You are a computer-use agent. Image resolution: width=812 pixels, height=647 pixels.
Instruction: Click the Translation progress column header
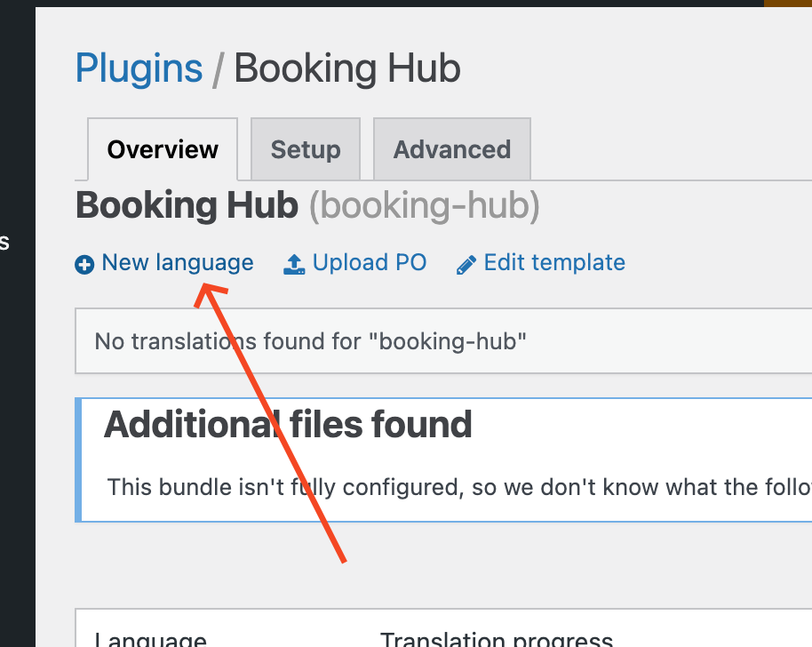[x=497, y=640]
